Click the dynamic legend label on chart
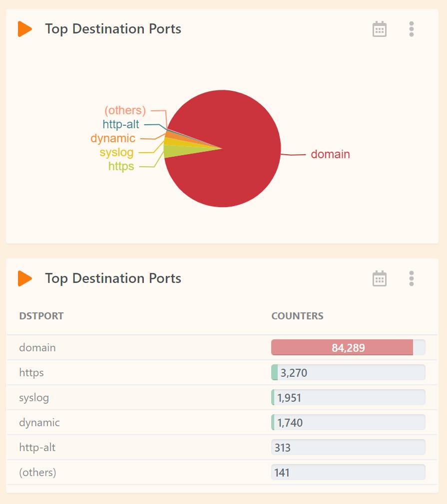Viewport: 447px width, 504px height. point(113,138)
